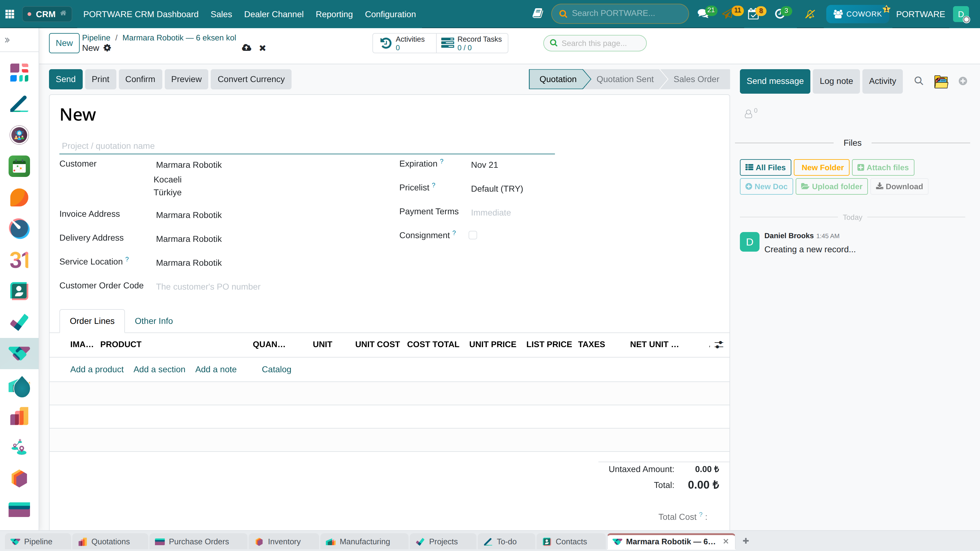Open the apps grid menu
The width and height of the screenshot is (980, 551).
click(10, 14)
